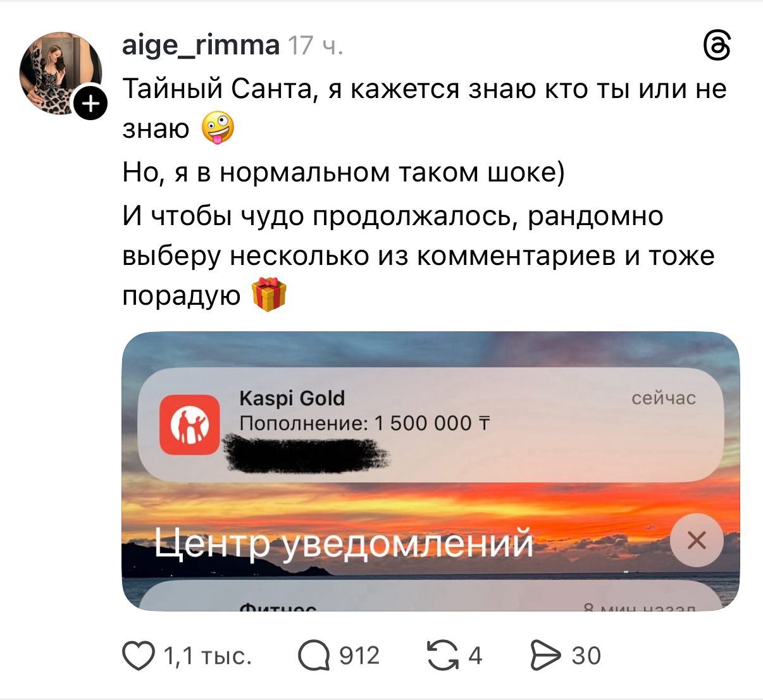Open aige_rimma profile via the username
Image resolution: width=763 pixels, height=700 pixels.
201,45
